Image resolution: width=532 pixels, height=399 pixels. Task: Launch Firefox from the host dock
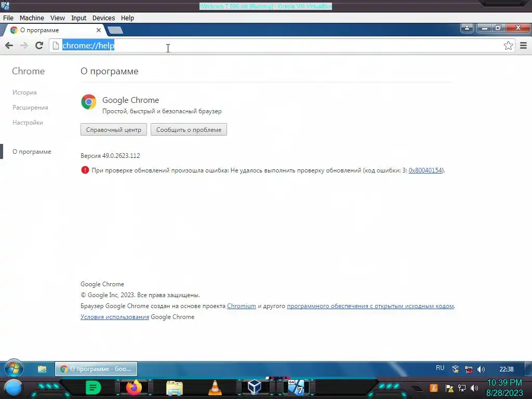(x=134, y=388)
